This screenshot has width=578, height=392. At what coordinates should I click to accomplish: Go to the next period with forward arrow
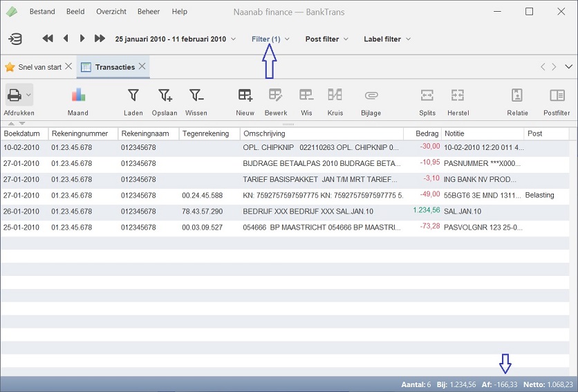click(x=82, y=39)
